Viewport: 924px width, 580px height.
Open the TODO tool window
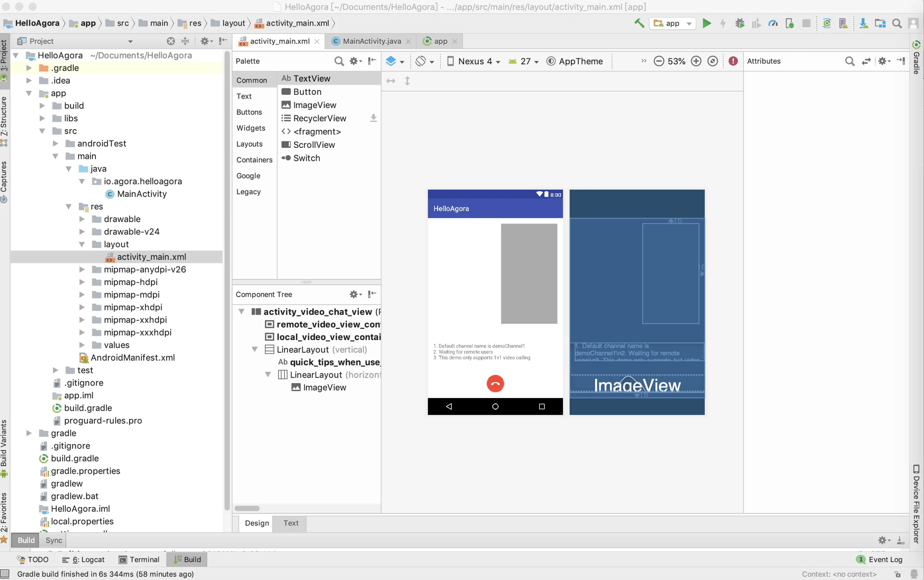pos(33,559)
